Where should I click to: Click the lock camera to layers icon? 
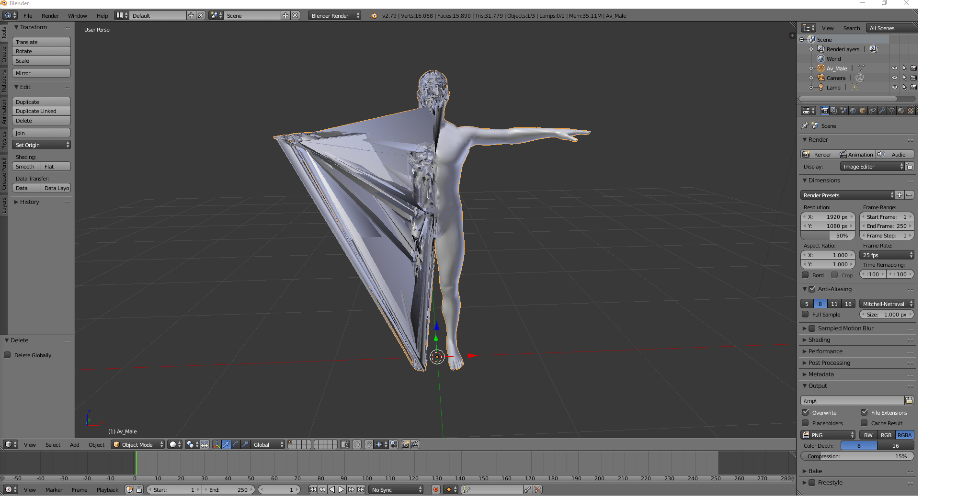pyautogui.click(x=345, y=444)
